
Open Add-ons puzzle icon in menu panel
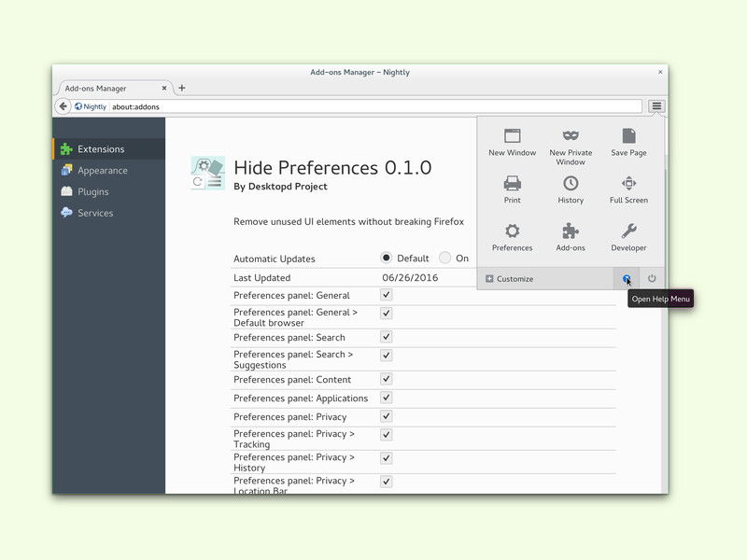(x=571, y=231)
